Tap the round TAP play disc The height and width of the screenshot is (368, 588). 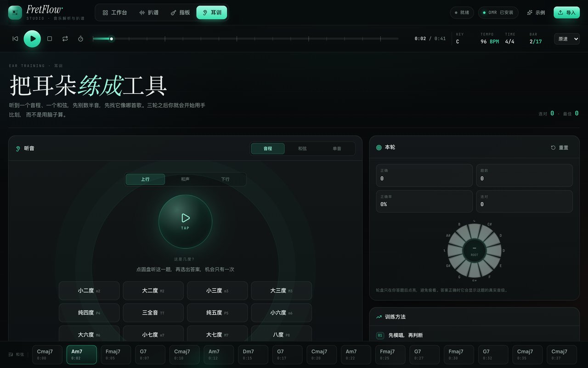(185, 221)
